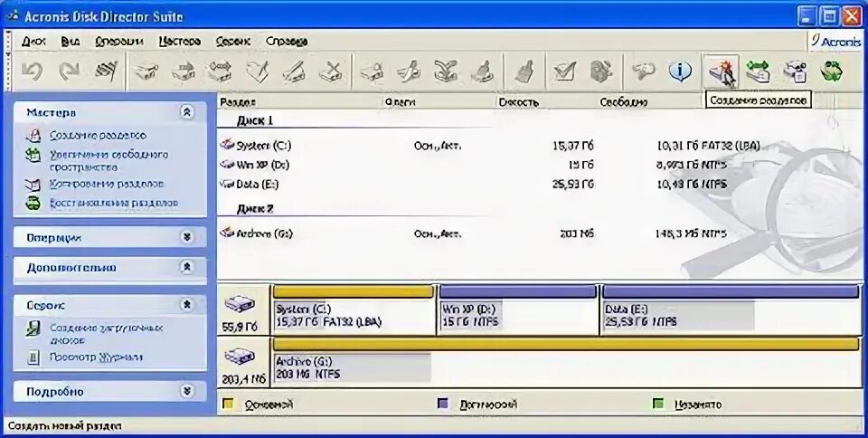The image size is (868, 438).
Task: Click the Check partition checkmark icon
Action: click(x=564, y=71)
